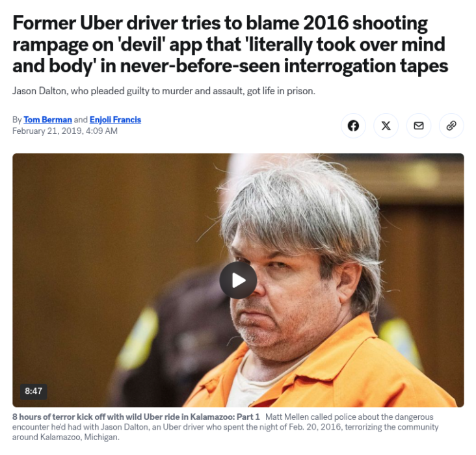
Task: Copy article link via chain icon
Action: 451,125
